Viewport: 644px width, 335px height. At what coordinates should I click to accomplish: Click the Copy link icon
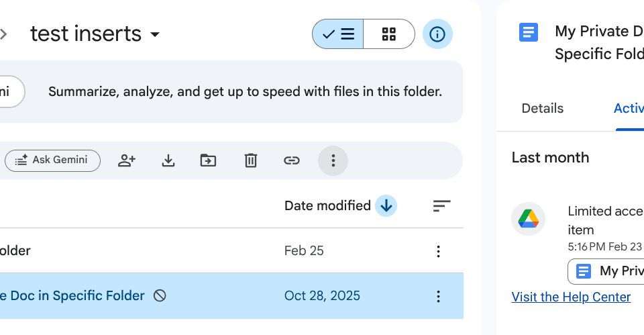point(291,160)
